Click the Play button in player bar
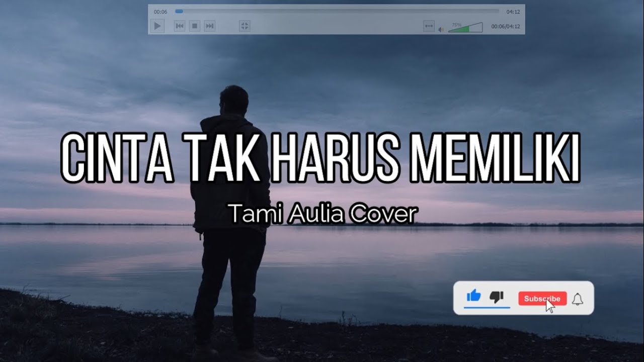The image size is (644, 362). coord(157,26)
